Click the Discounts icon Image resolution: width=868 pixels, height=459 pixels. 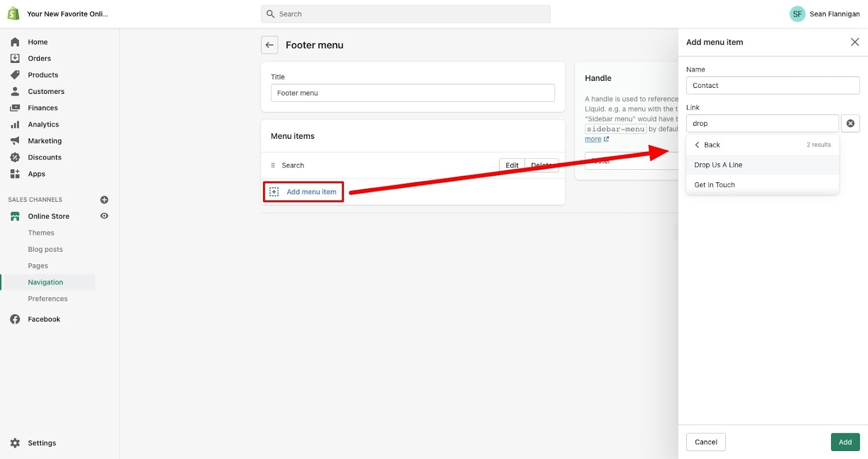point(16,157)
